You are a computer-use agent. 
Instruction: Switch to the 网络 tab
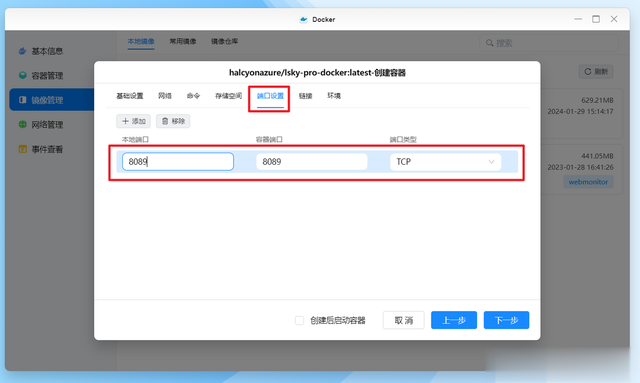pyautogui.click(x=165, y=96)
